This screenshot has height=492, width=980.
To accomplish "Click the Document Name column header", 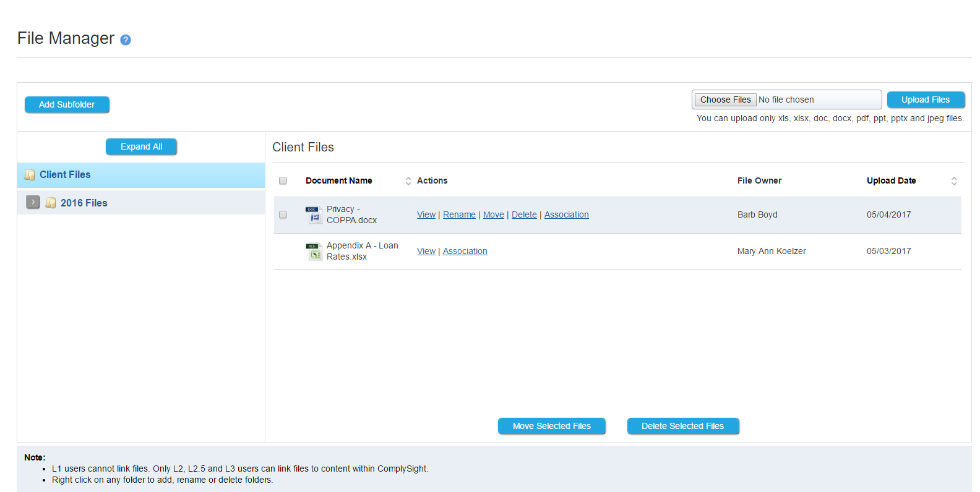I will [339, 180].
